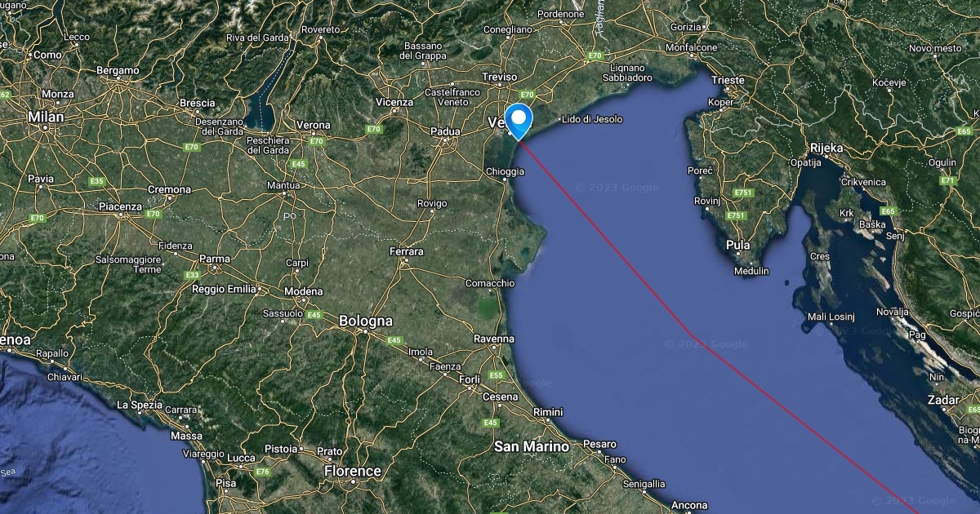Click the Milan city label

click(45, 117)
